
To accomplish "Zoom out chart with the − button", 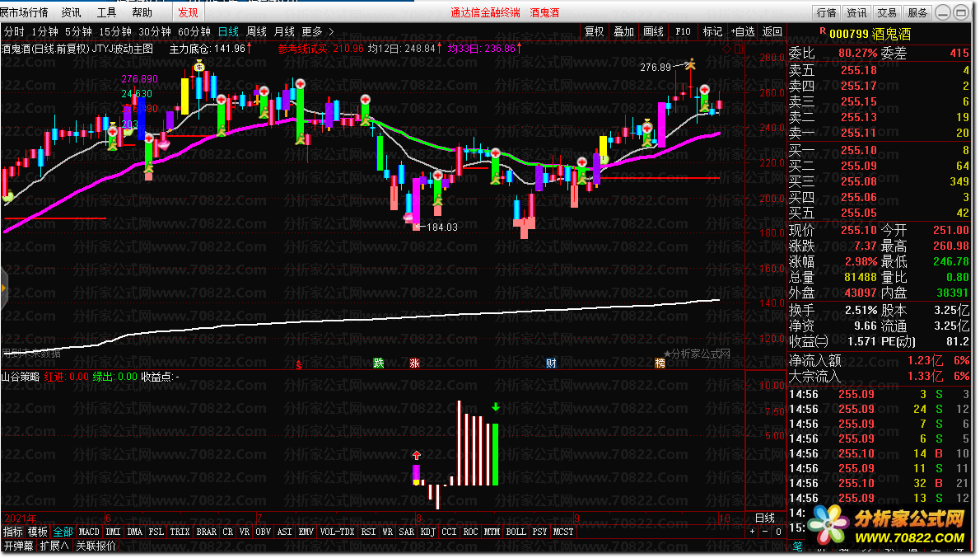I will [765, 532].
